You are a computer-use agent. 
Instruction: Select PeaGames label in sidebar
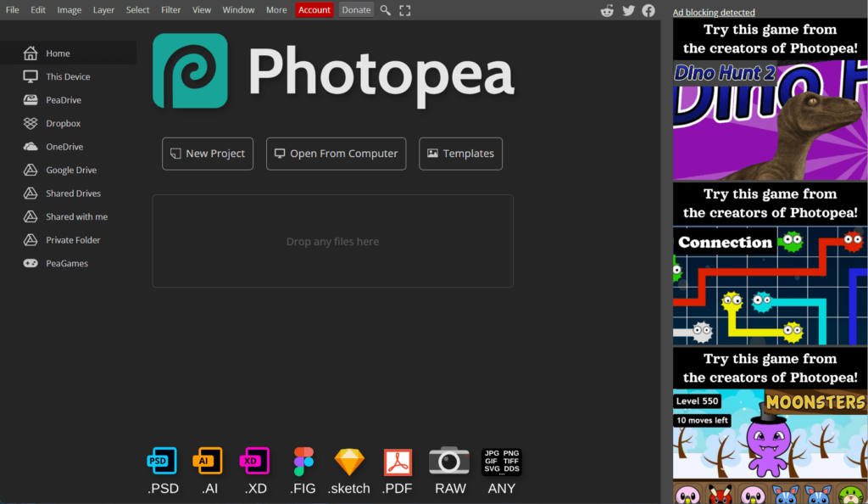[66, 263]
